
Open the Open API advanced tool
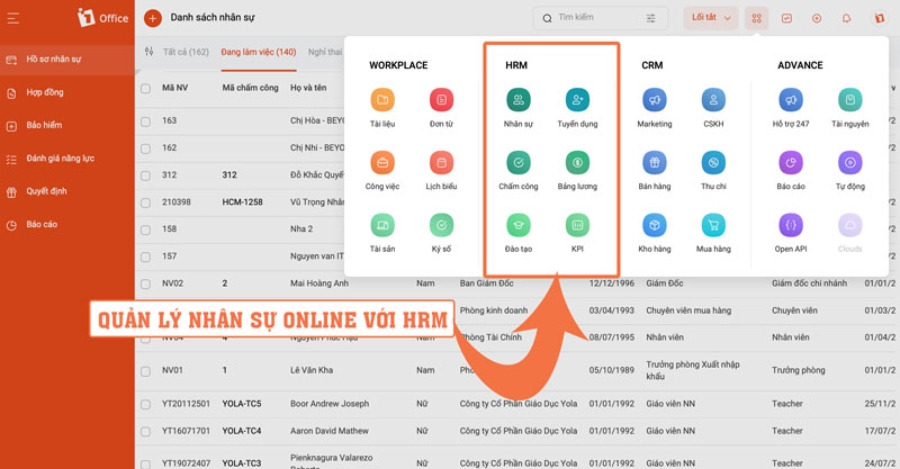[790, 225]
